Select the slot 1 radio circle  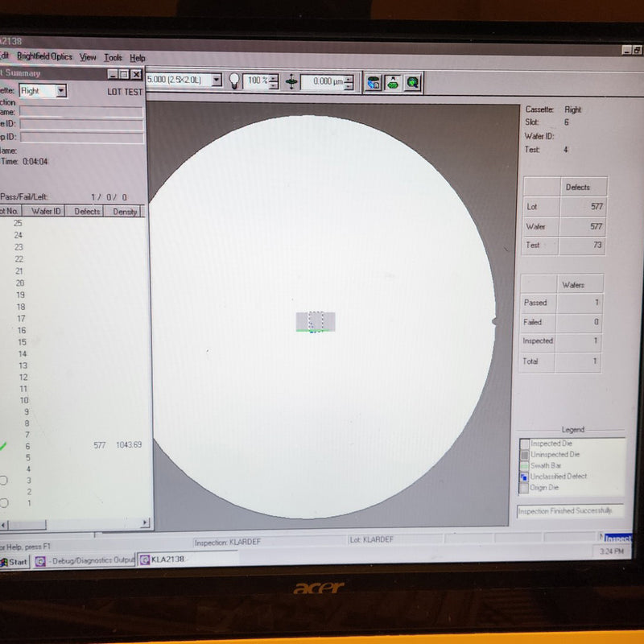pyautogui.click(x=4, y=502)
